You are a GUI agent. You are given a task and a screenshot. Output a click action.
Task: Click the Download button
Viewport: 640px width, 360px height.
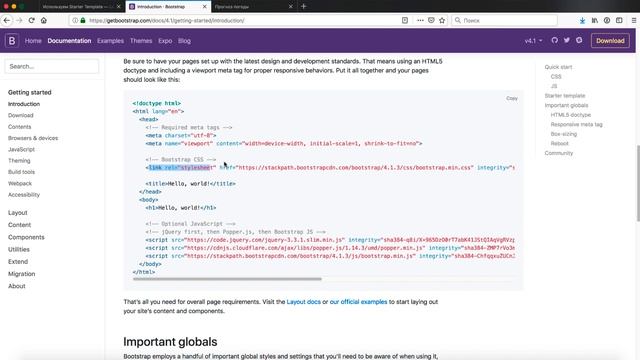coord(610,41)
